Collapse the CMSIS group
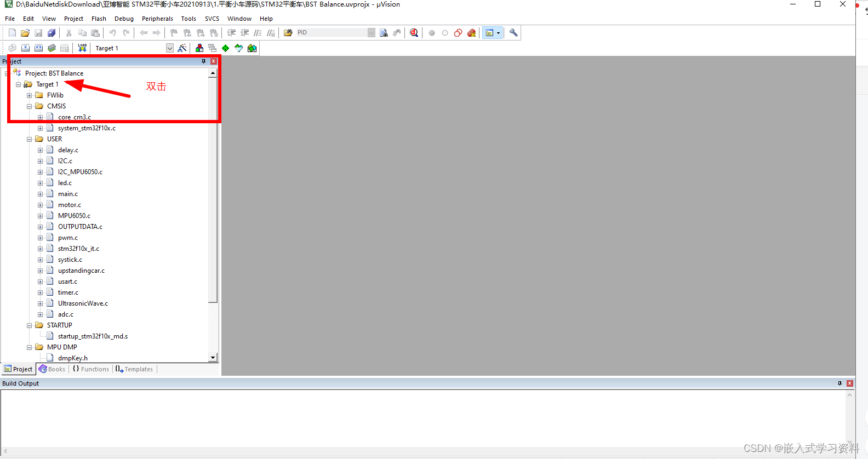 pos(30,106)
